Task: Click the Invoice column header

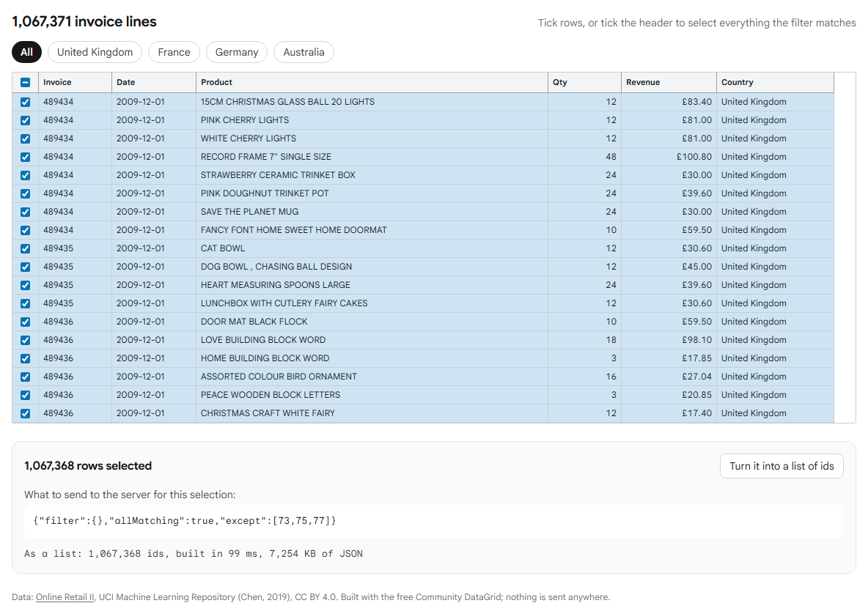Action: click(75, 82)
